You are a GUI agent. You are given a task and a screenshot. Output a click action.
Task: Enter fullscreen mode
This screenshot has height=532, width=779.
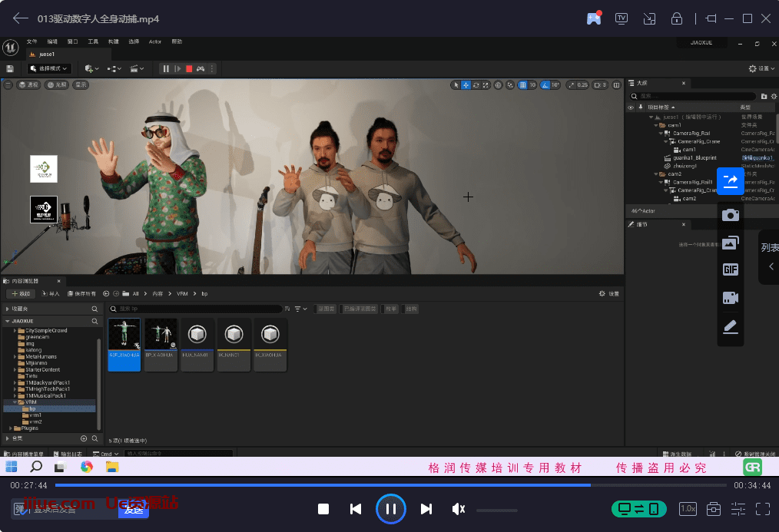click(762, 509)
